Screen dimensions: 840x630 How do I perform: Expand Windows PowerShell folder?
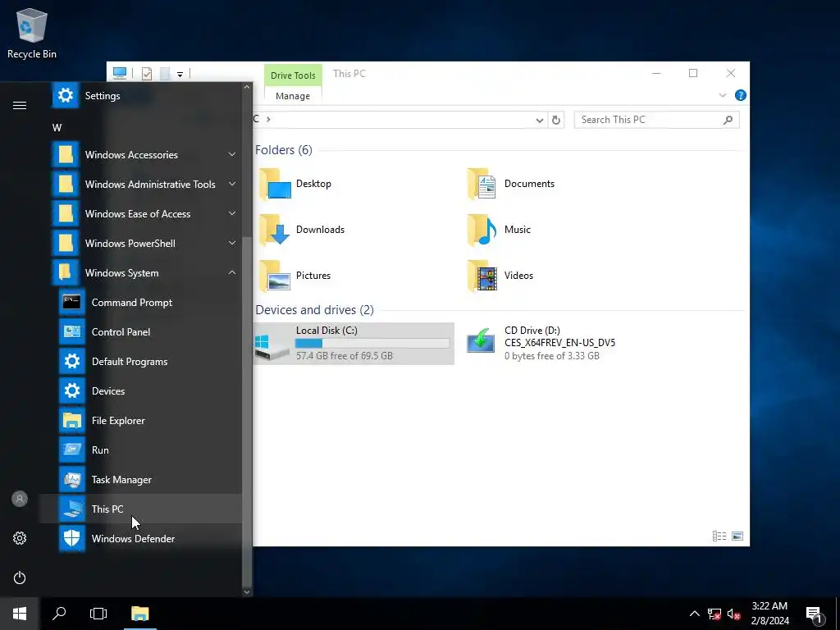point(140,243)
